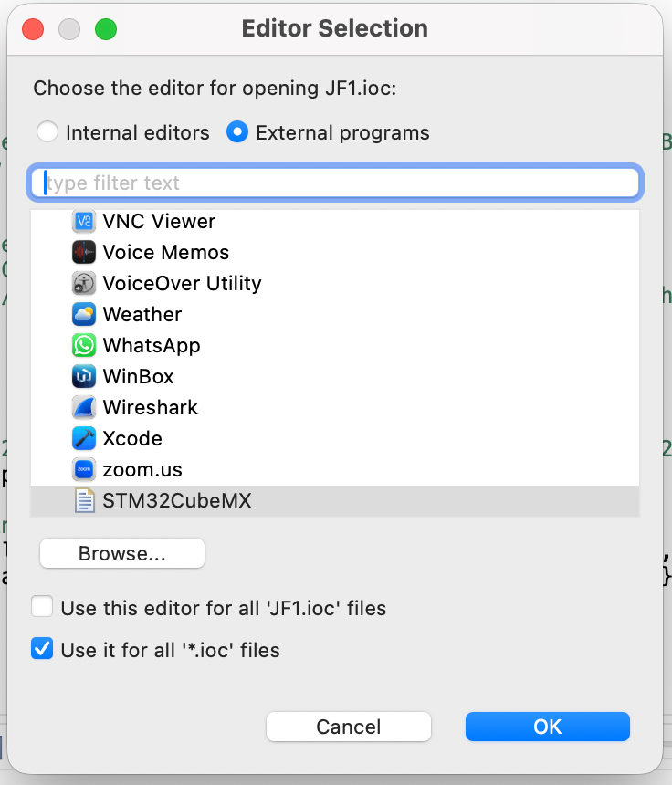Select the Internal editors radio button
672x785 pixels.
tap(47, 131)
